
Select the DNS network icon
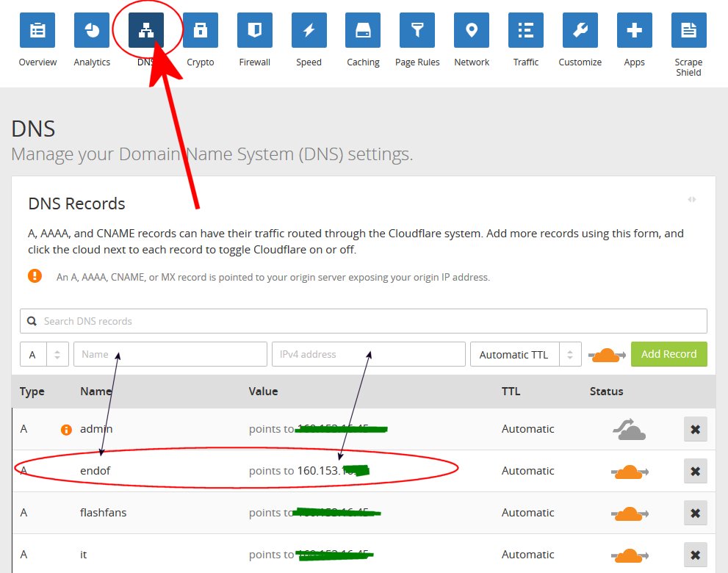(x=145, y=30)
